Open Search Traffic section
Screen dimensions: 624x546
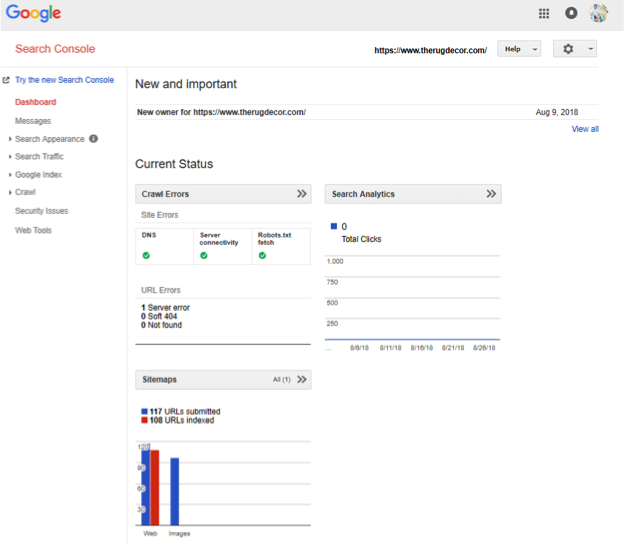point(39,156)
